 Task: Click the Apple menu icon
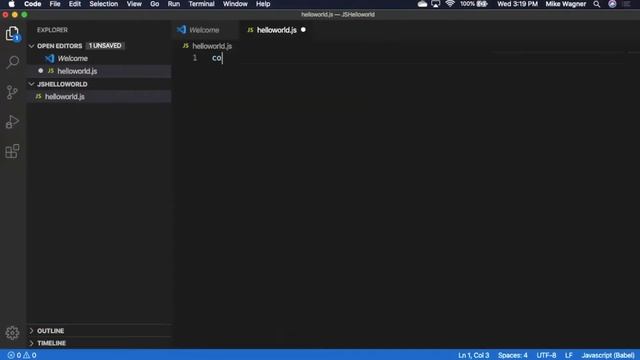tap(11, 4)
